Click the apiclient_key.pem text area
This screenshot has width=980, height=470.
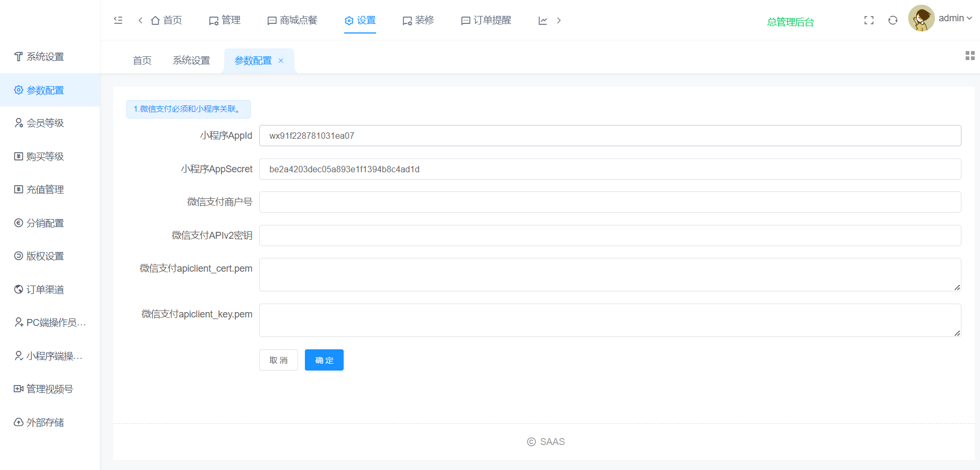click(610, 320)
